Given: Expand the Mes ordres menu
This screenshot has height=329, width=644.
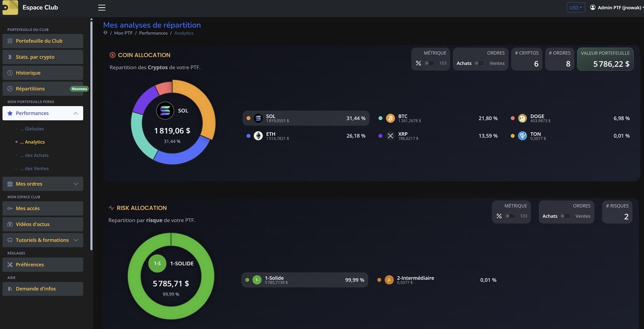Looking at the screenshot, I should [x=43, y=184].
